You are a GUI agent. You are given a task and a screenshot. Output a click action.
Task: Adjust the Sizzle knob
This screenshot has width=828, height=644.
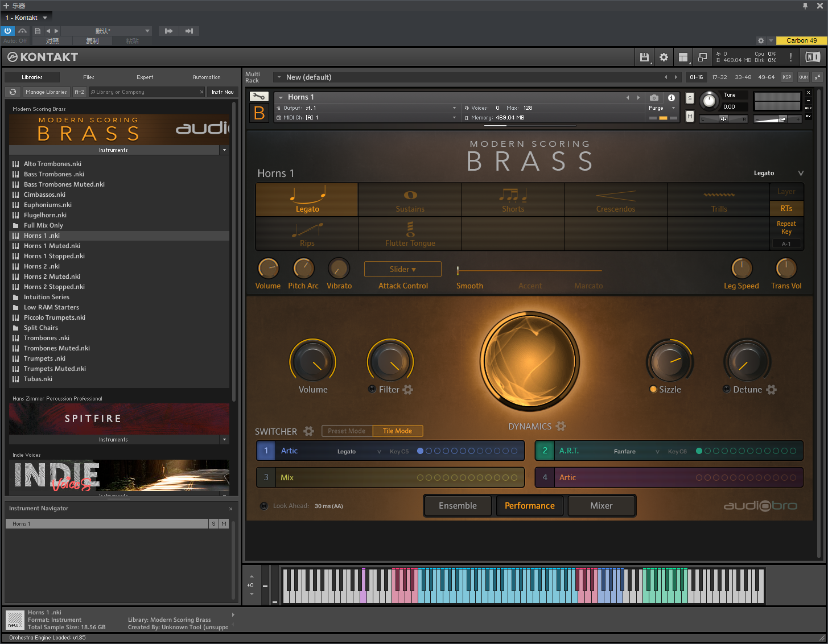[x=670, y=361]
